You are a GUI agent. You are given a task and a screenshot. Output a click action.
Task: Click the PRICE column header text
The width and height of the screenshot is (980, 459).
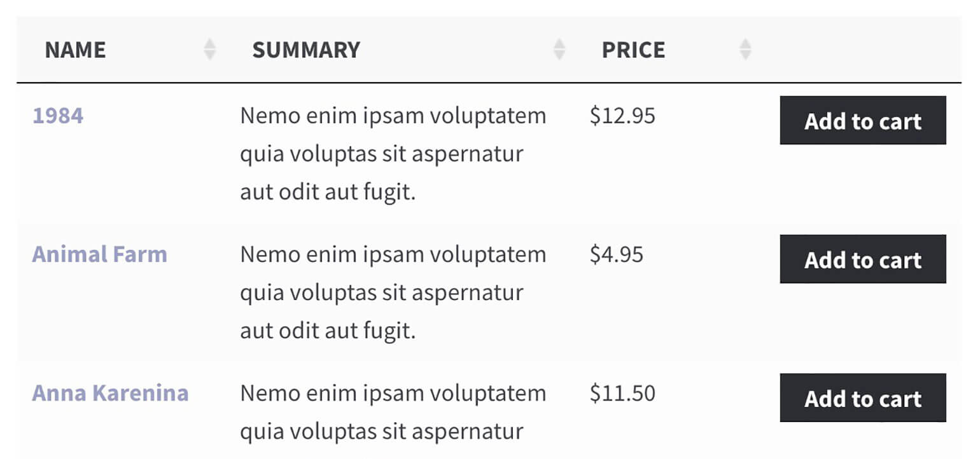click(633, 50)
